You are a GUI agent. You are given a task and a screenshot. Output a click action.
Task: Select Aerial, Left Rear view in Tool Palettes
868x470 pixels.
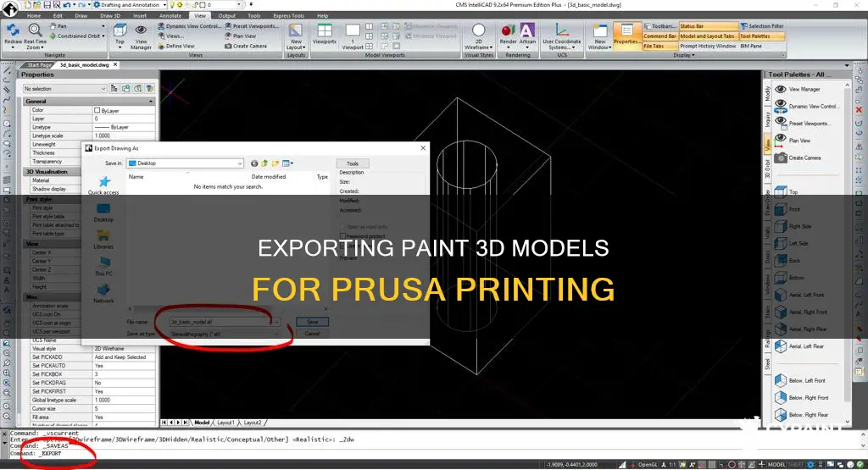(x=799, y=346)
